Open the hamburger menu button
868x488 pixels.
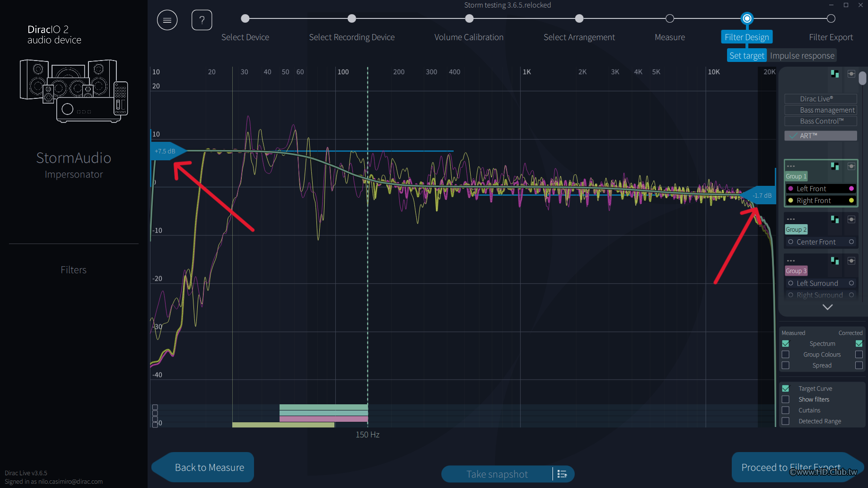[x=167, y=20]
